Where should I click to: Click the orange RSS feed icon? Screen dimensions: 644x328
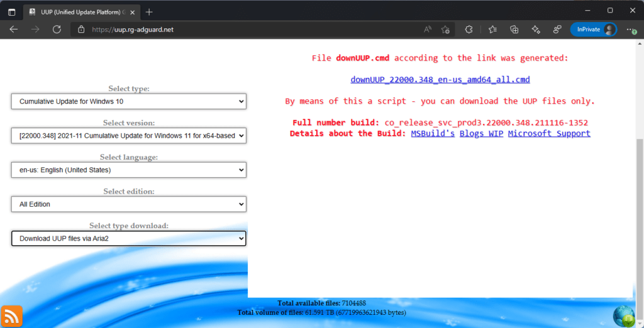[11, 317]
